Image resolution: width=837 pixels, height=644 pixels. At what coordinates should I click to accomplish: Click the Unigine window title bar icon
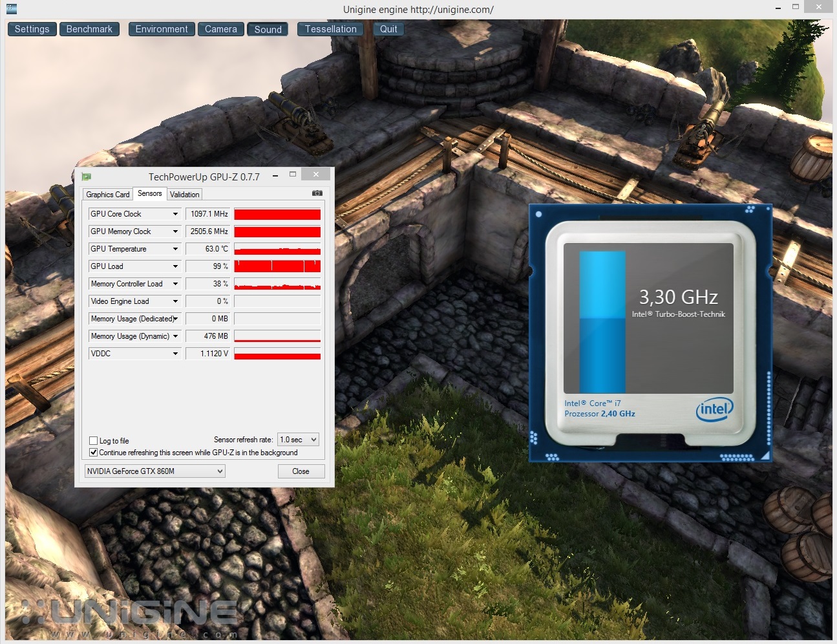point(10,9)
